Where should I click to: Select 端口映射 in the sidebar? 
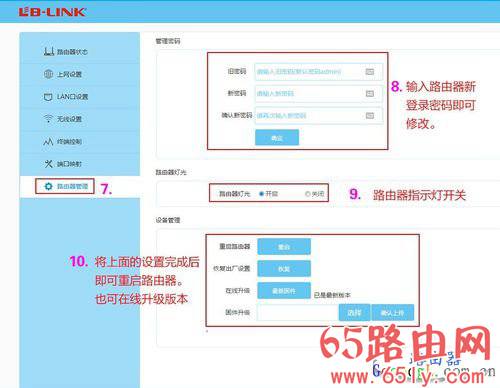tap(69, 164)
